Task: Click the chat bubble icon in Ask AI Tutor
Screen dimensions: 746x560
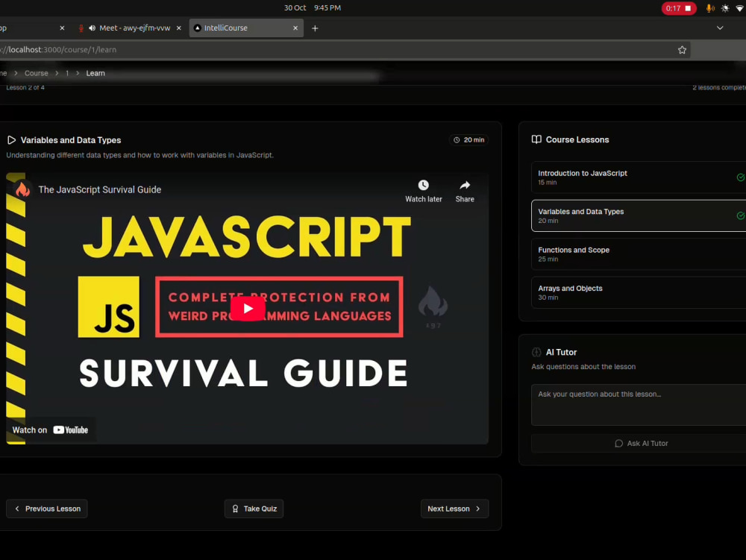Action: pyautogui.click(x=618, y=443)
